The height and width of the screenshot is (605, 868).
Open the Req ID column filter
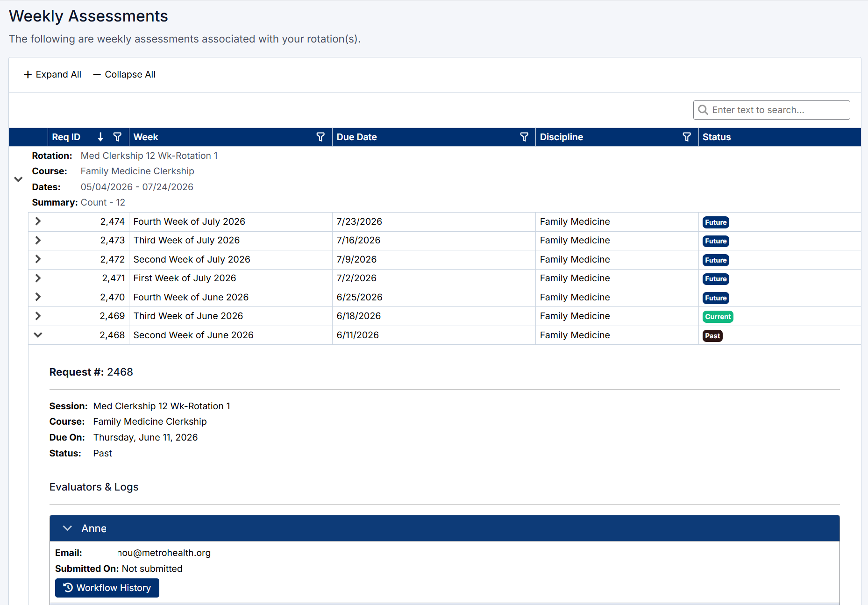(x=117, y=137)
